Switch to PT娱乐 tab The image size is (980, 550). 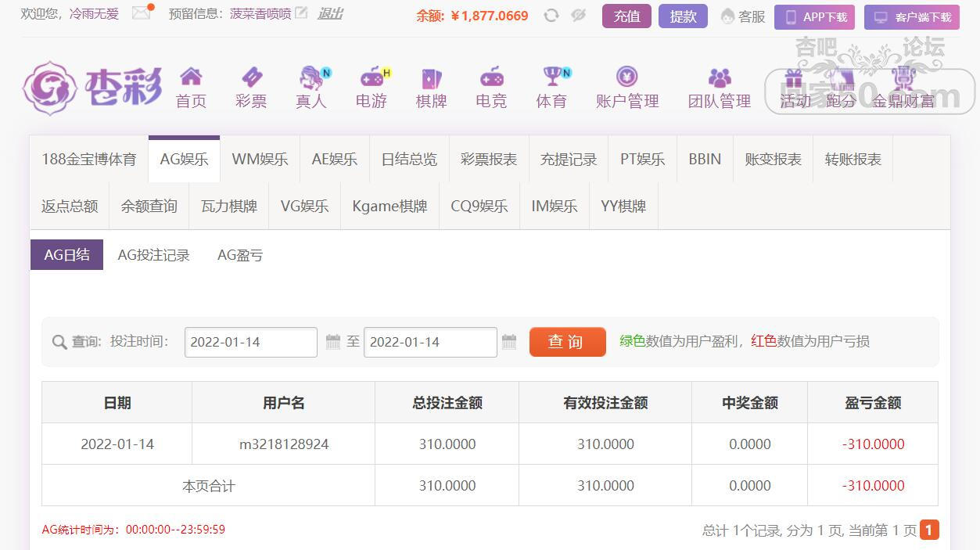point(643,160)
